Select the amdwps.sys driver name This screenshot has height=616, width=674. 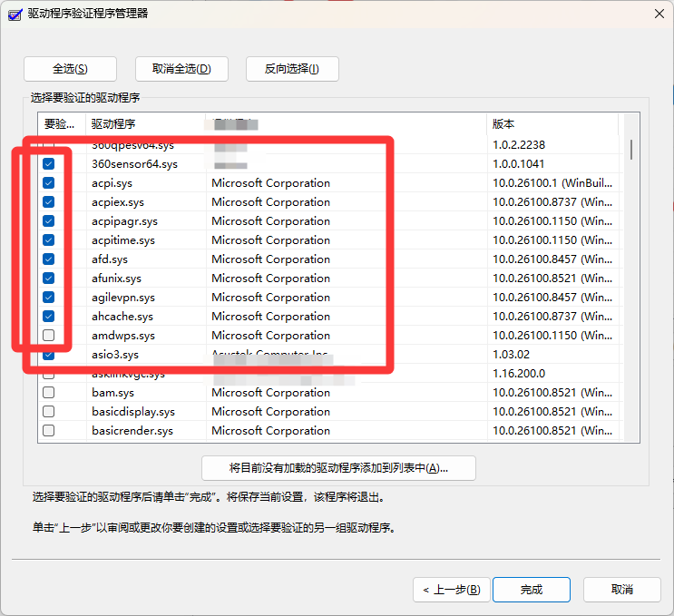tap(123, 336)
